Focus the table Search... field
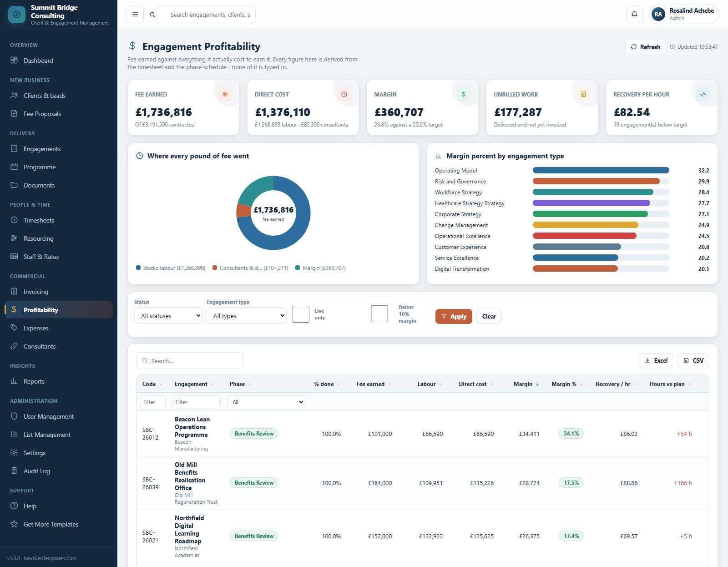The image size is (728, 567). point(190,361)
